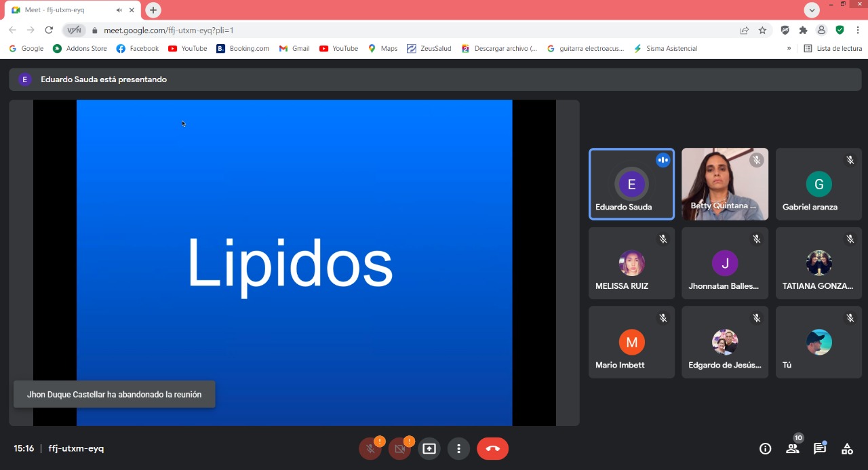
Task: Open the Meet more options menu
Action: [458, 448]
